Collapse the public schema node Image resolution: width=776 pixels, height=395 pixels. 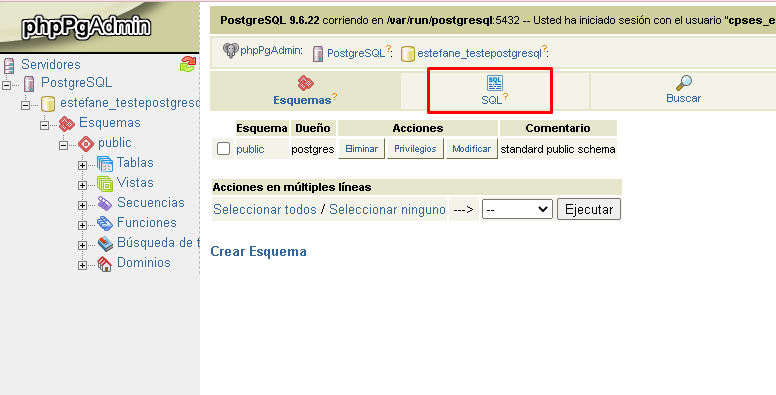click(63, 146)
